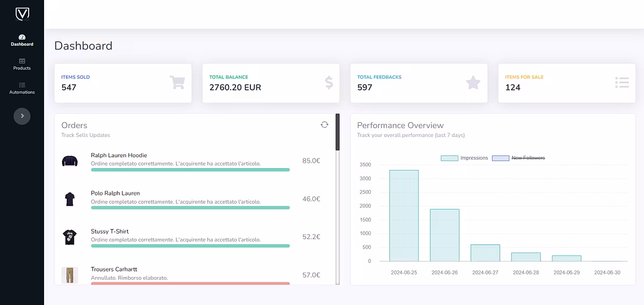The height and width of the screenshot is (305, 644).
Task: Click the shopping cart icon in Items Sold
Action: point(177,82)
